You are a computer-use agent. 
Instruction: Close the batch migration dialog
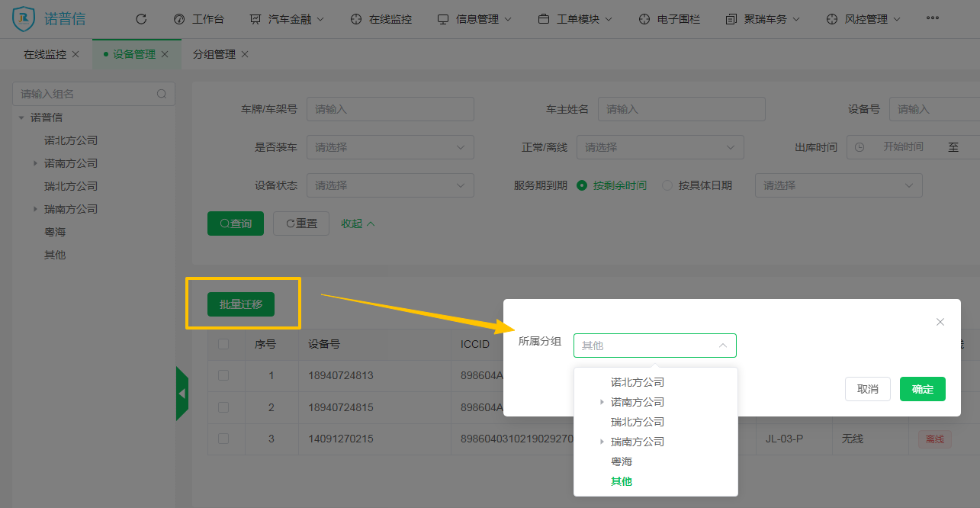click(940, 322)
